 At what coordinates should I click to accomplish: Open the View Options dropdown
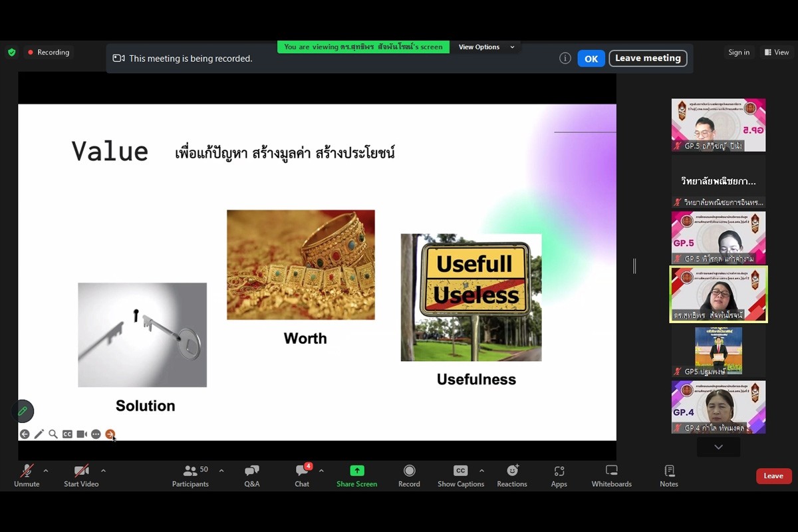click(486, 47)
